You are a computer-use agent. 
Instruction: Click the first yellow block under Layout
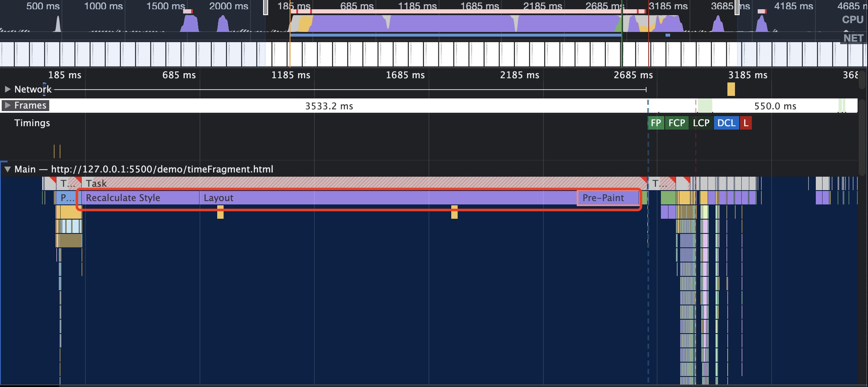point(220,212)
